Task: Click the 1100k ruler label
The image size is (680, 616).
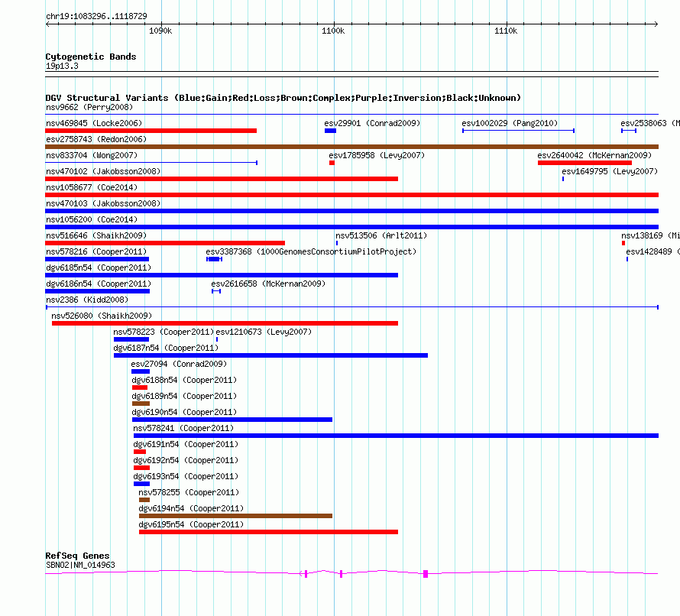Action: pos(333,31)
